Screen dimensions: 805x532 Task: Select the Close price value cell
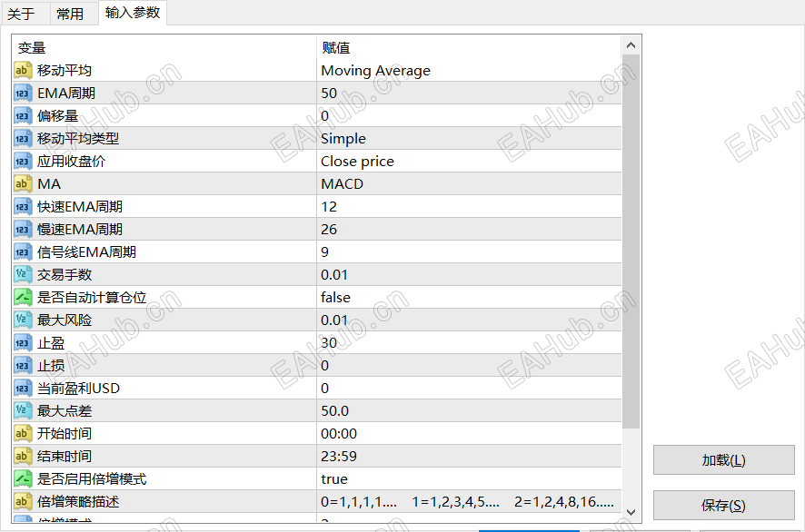pyautogui.click(x=469, y=161)
